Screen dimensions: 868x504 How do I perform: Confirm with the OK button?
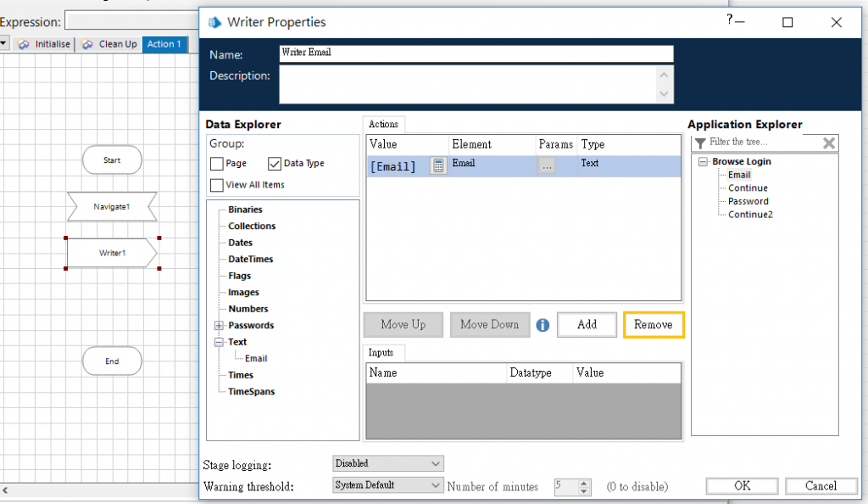click(743, 485)
